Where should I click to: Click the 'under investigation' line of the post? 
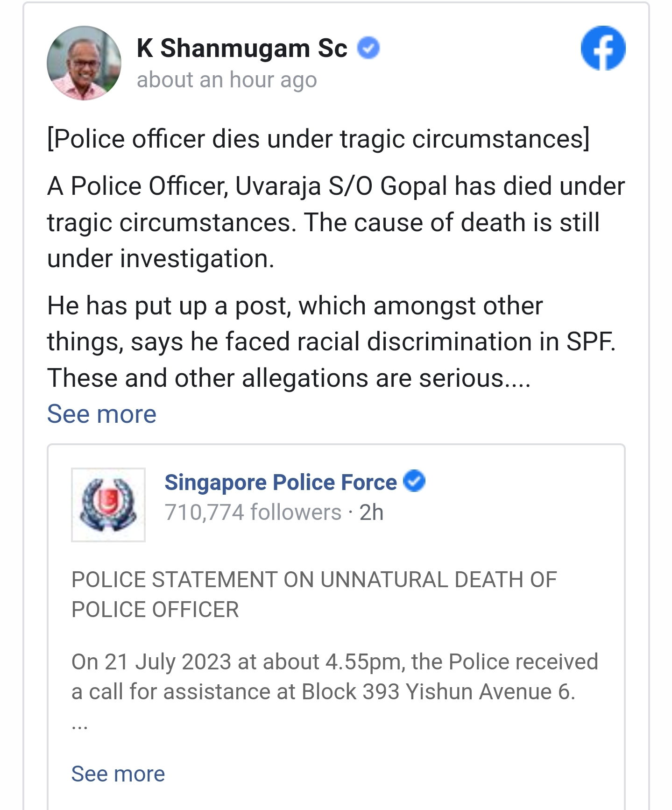click(161, 258)
